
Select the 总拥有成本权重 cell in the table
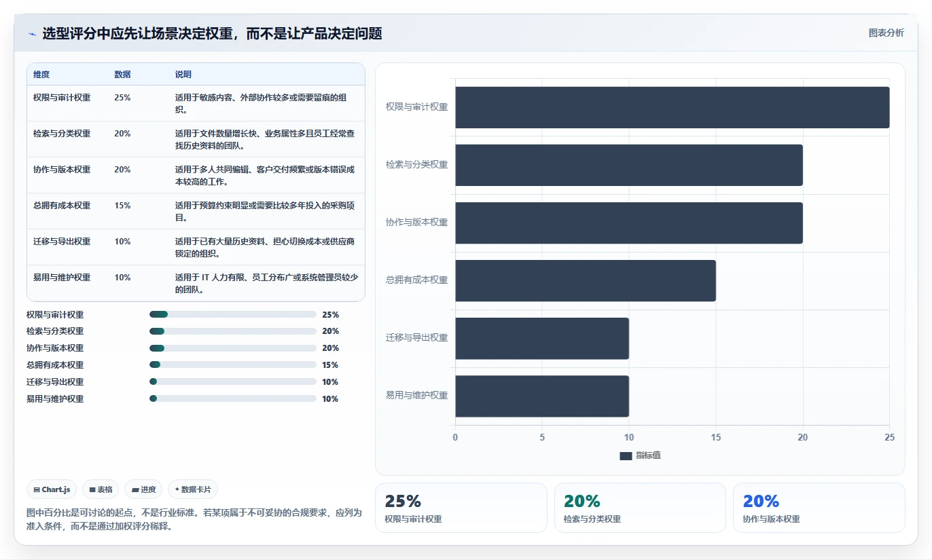tap(62, 206)
